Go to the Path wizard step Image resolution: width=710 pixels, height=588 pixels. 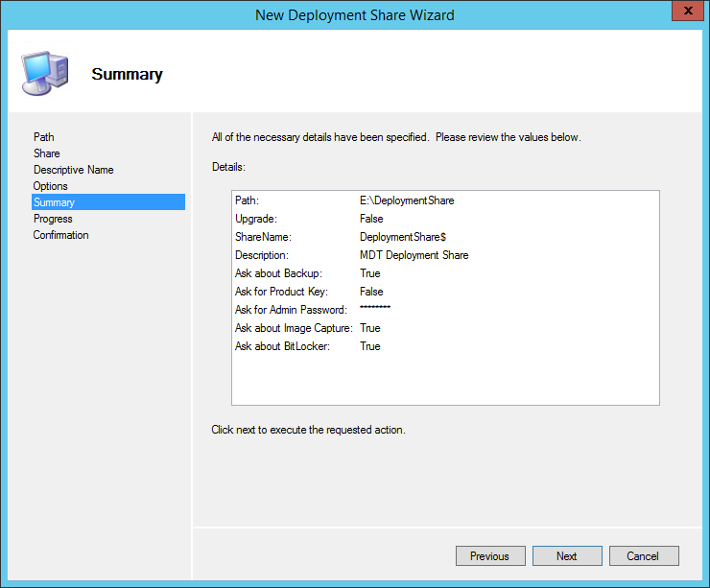click(44, 137)
